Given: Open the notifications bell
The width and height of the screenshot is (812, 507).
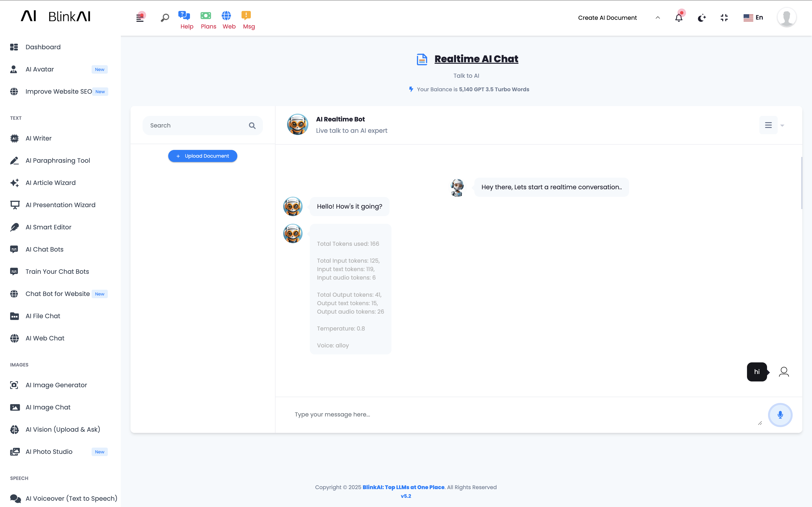Looking at the screenshot, I should (x=678, y=18).
